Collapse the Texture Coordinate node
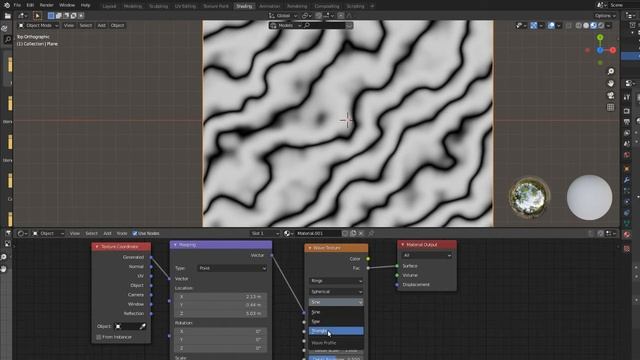The height and width of the screenshot is (360, 640). click(97, 247)
